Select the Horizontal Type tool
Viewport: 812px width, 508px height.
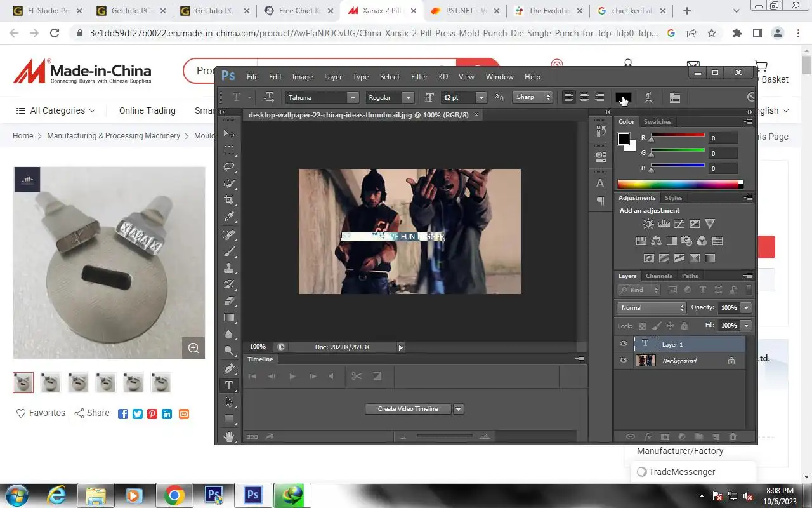coord(229,385)
